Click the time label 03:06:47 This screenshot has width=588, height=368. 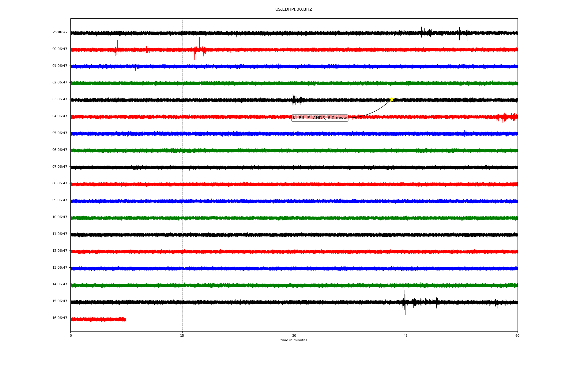[x=60, y=99]
